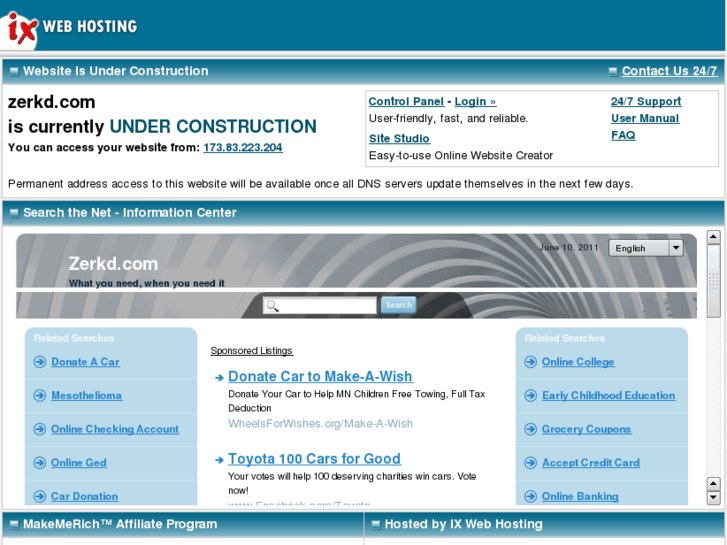Open the English language dropdown
Image resolution: width=727 pixels, height=545 pixels.
point(646,248)
